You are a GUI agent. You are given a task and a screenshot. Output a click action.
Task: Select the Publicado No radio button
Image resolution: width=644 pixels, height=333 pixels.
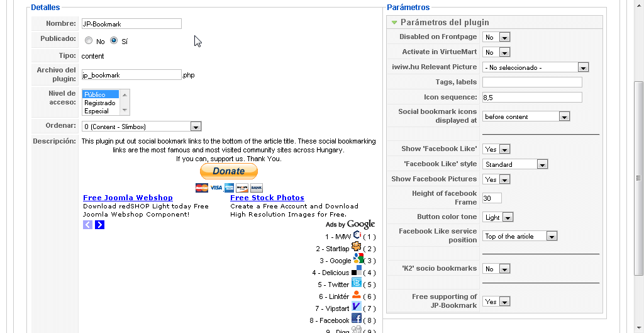pos(88,41)
